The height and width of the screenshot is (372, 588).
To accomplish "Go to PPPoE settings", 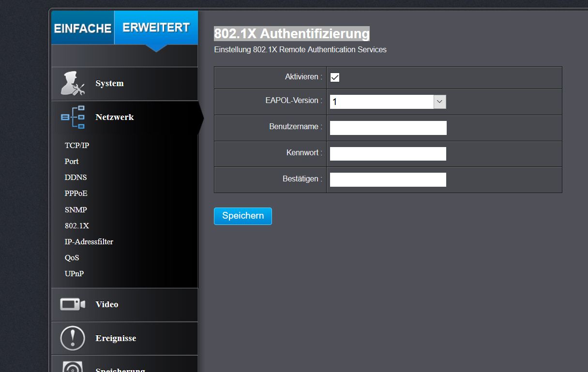I will click(x=76, y=193).
